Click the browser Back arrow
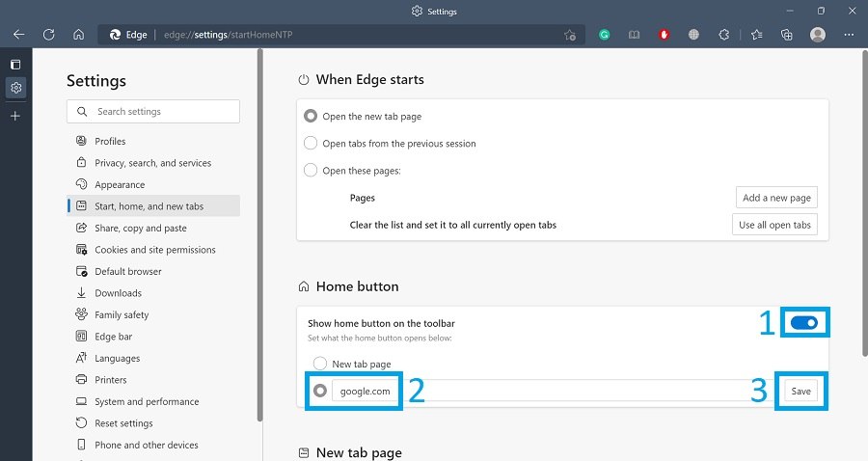The height and width of the screenshot is (461, 868). click(18, 35)
